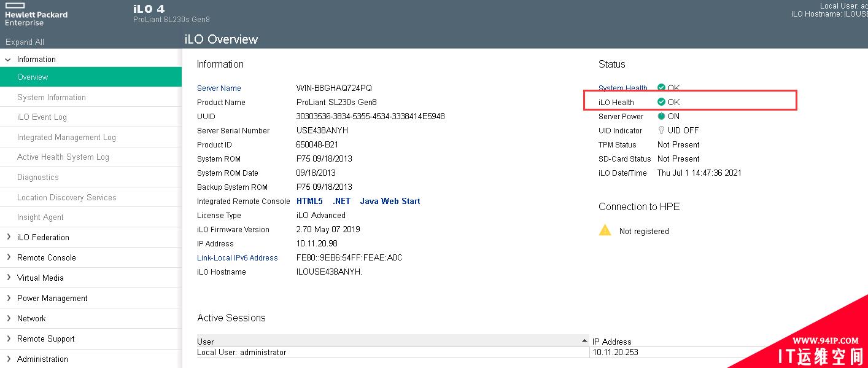Click the Link-Local IPv6 Address link
Screen dimensions: 868x368
[x=238, y=258]
